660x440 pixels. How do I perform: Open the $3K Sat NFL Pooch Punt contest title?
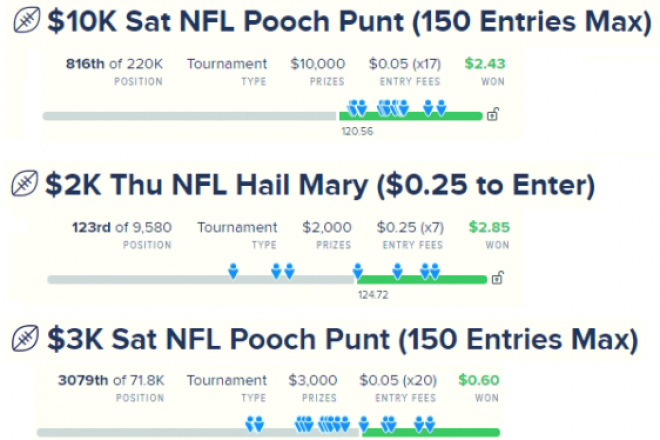point(343,339)
